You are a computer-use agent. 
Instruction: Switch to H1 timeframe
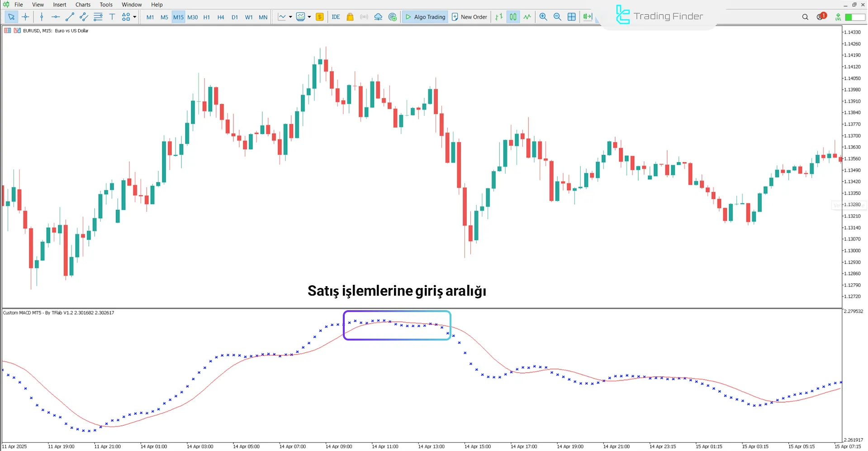pyautogui.click(x=207, y=17)
